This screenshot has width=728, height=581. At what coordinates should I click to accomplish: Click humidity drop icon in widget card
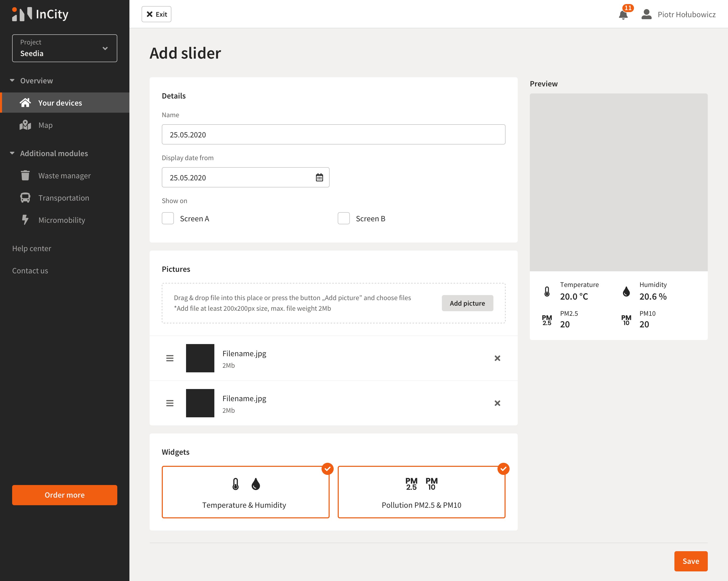256,484
